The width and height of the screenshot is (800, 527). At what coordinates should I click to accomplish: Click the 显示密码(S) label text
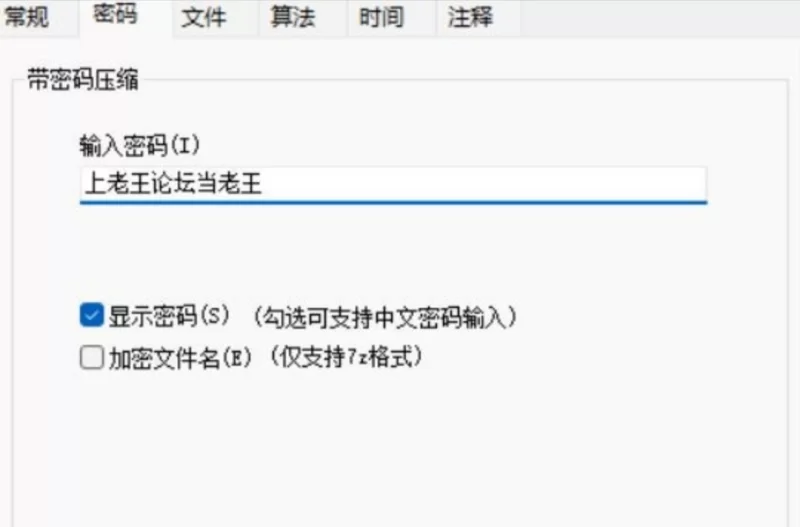169,316
